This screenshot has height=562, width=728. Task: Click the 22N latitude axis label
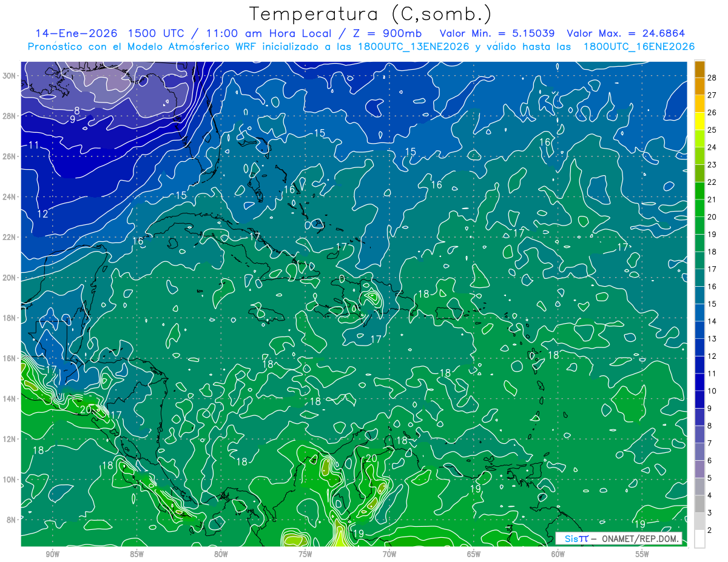click(x=9, y=237)
